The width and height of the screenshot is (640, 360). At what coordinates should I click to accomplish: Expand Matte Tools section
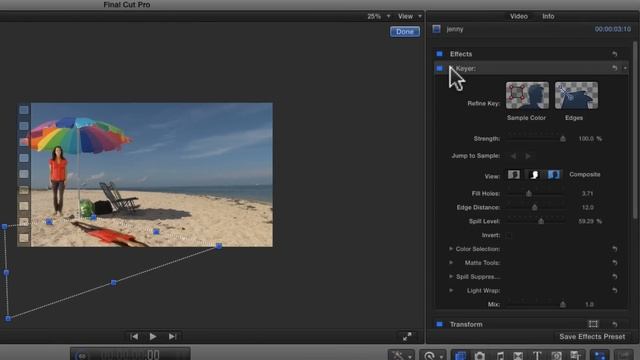tap(451, 262)
